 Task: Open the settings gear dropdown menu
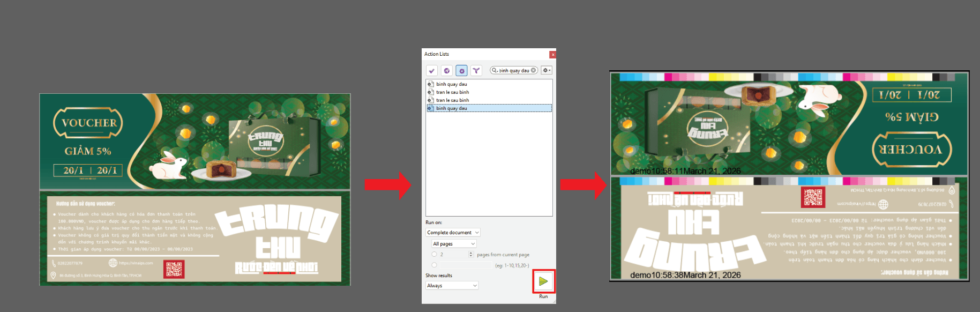[x=546, y=70]
